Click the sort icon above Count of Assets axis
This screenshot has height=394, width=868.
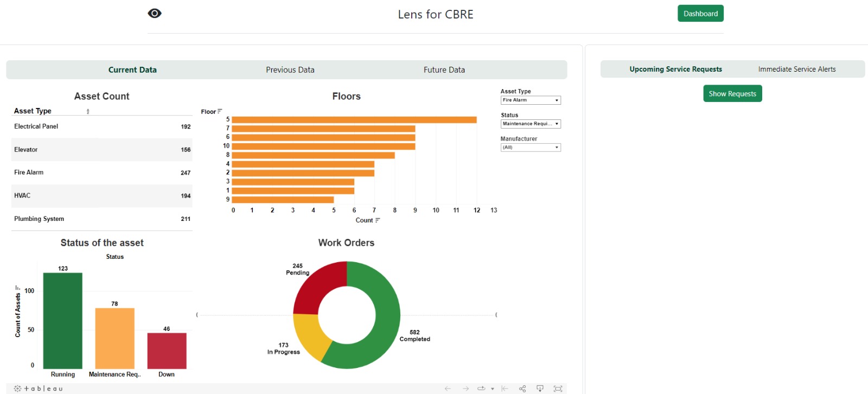click(17, 288)
